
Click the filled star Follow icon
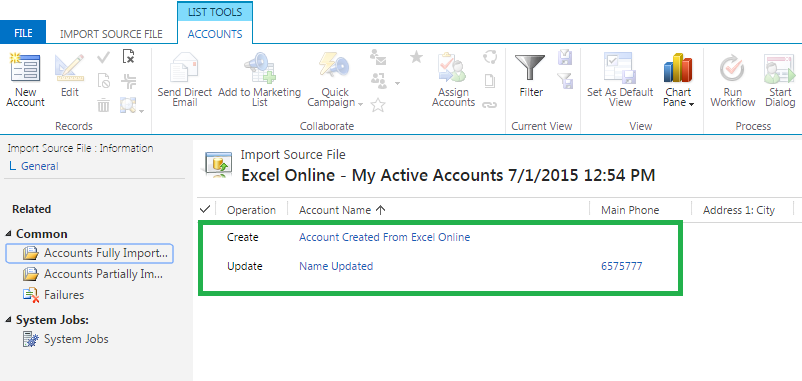click(416, 57)
